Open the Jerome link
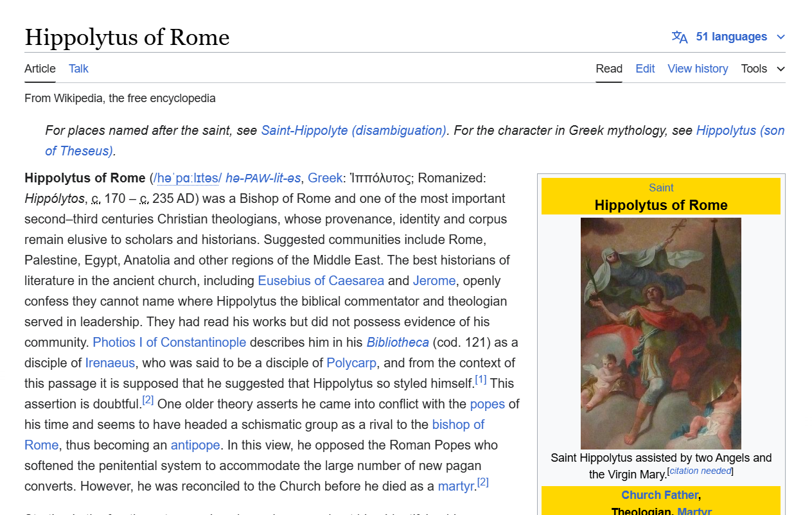 434,281
